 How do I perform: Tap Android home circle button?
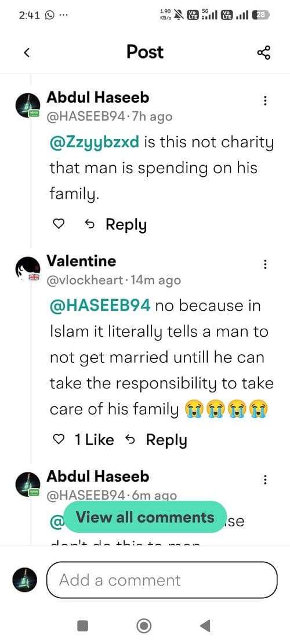[143, 626]
